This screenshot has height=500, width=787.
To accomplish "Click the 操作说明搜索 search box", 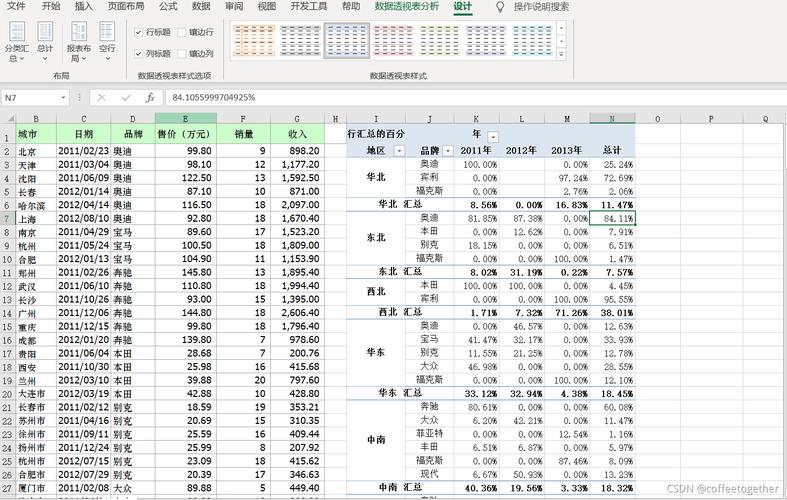I will [541, 7].
